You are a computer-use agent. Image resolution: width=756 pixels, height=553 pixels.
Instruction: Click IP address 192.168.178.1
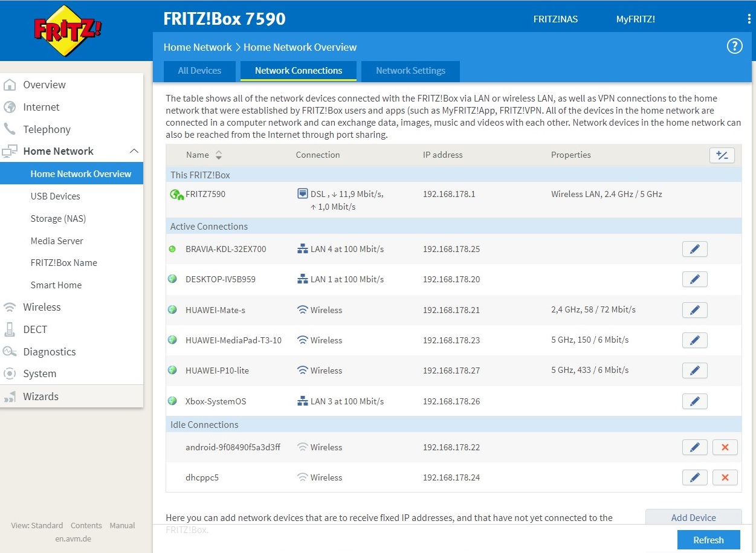[449, 195]
